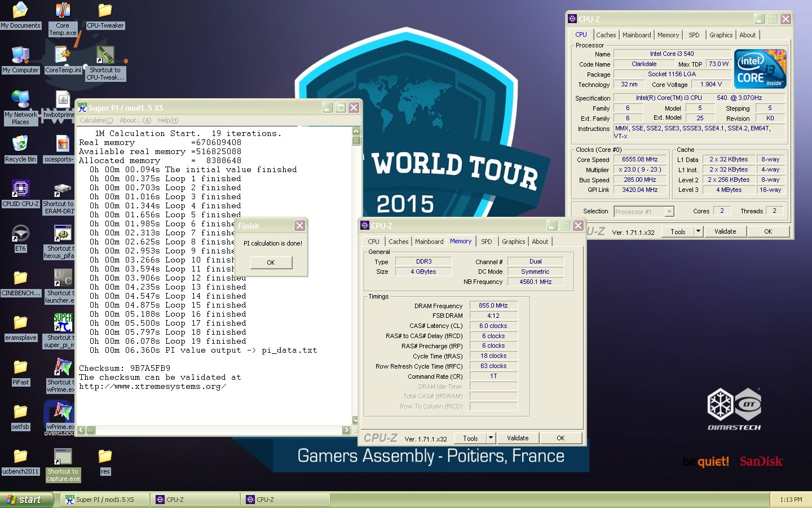
Task: Select the Shortcut to super_pi_mod icon
Action: [59, 331]
